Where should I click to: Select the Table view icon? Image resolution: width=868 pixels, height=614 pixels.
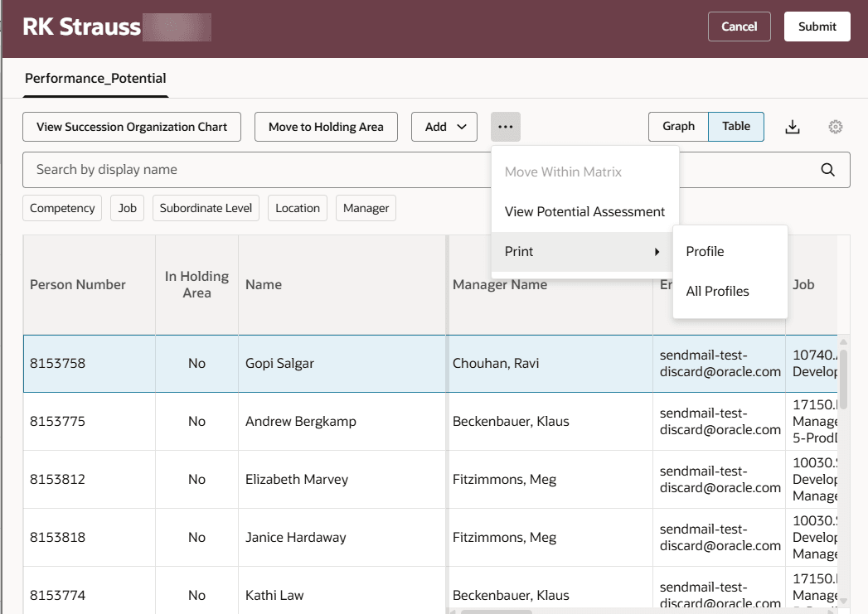click(x=736, y=126)
